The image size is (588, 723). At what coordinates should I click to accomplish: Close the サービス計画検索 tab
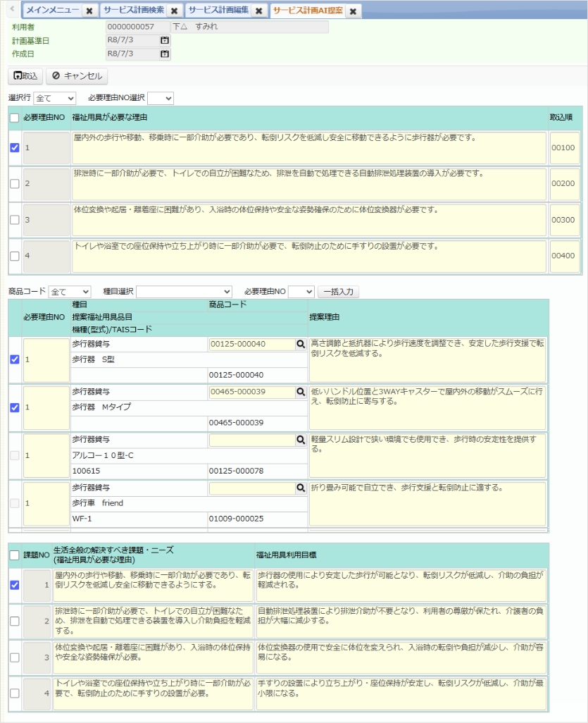174,11
